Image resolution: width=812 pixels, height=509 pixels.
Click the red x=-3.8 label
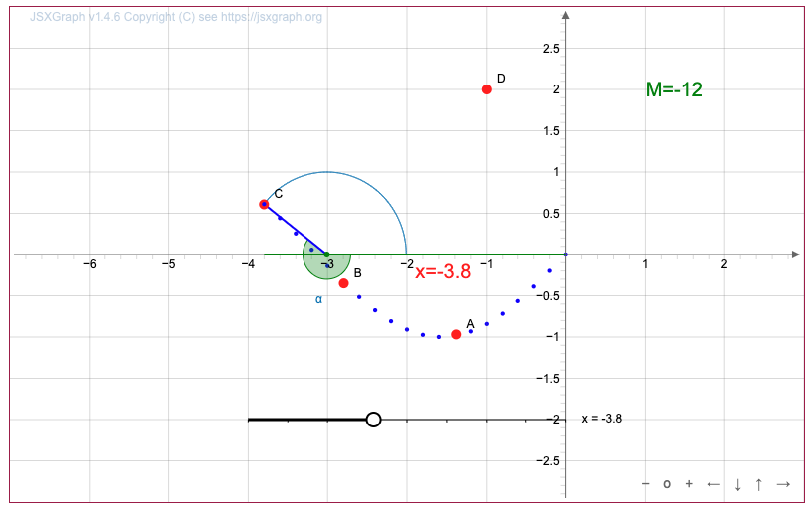click(x=443, y=272)
